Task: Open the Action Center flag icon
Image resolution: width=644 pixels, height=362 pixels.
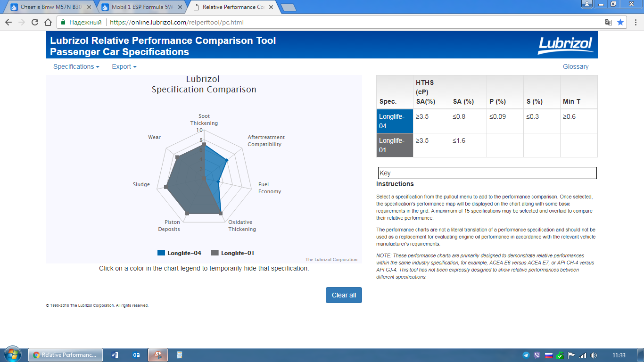Action: (x=571, y=355)
